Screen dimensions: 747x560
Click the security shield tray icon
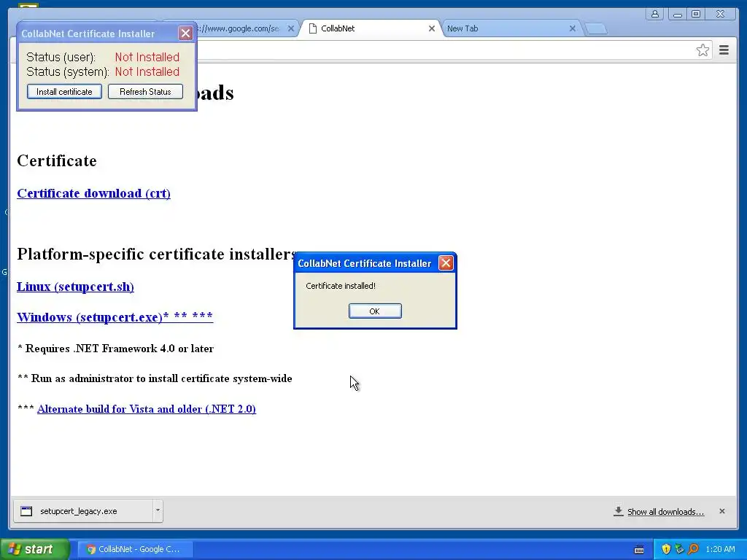pos(666,549)
